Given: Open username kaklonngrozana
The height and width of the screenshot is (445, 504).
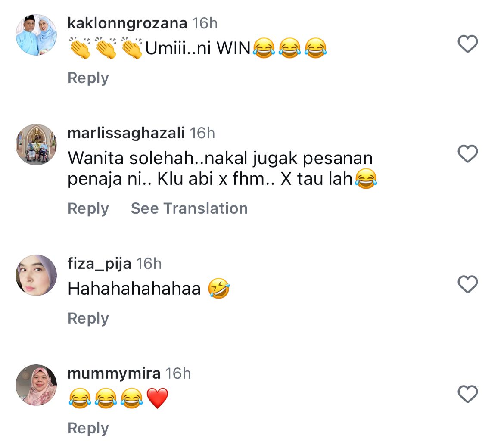Looking at the screenshot, I should click(x=127, y=23).
